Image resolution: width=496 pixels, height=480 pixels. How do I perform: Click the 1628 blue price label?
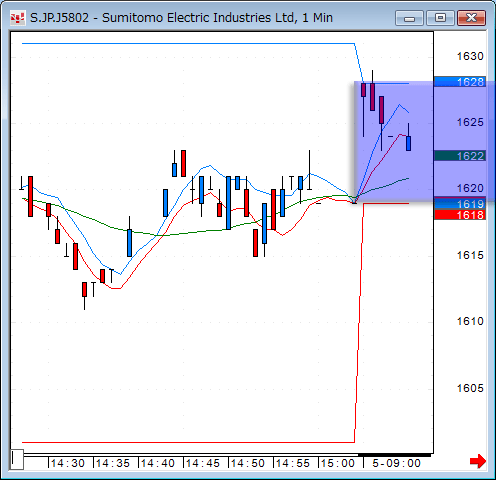pyautogui.click(x=460, y=82)
